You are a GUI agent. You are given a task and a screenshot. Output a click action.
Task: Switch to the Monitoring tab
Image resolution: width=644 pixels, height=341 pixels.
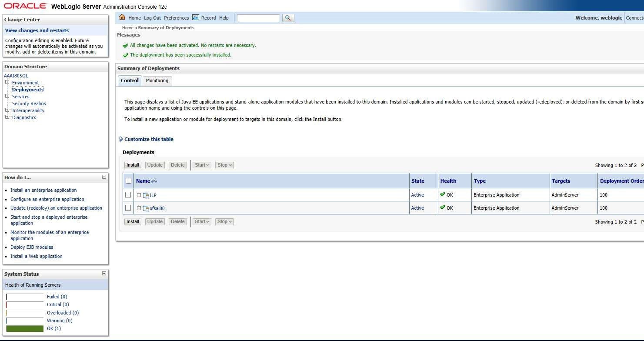pyautogui.click(x=157, y=80)
